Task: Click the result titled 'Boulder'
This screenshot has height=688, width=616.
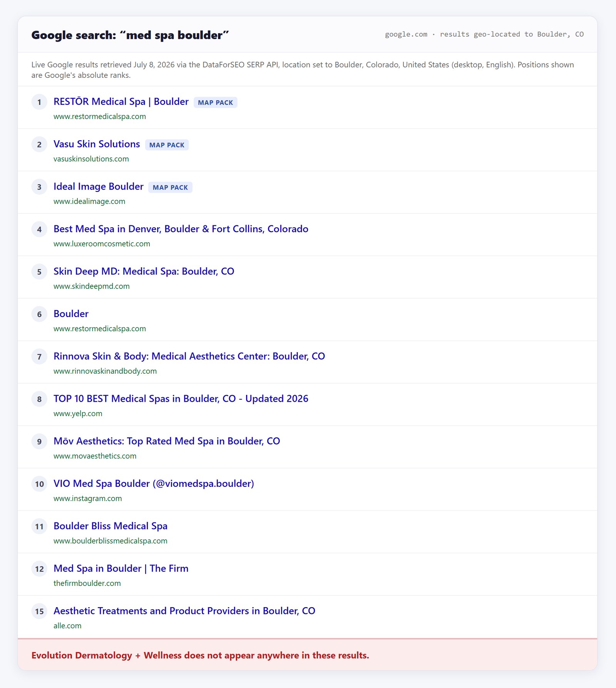Action: click(x=71, y=314)
